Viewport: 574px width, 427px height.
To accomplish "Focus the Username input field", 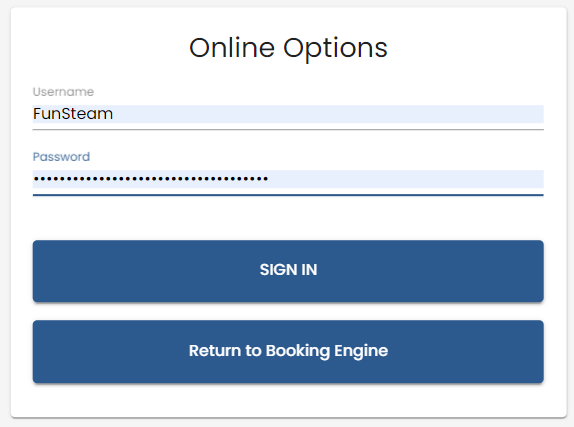I will tap(288, 114).
